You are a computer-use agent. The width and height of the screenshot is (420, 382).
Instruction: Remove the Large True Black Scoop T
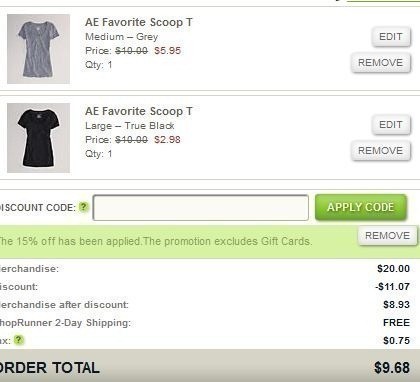[x=381, y=151]
